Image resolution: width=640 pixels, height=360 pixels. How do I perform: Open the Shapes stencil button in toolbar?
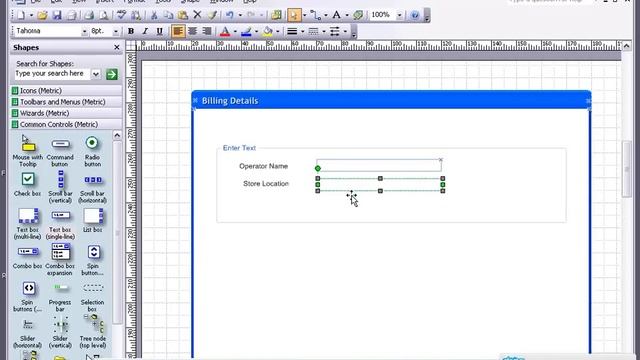point(276,16)
